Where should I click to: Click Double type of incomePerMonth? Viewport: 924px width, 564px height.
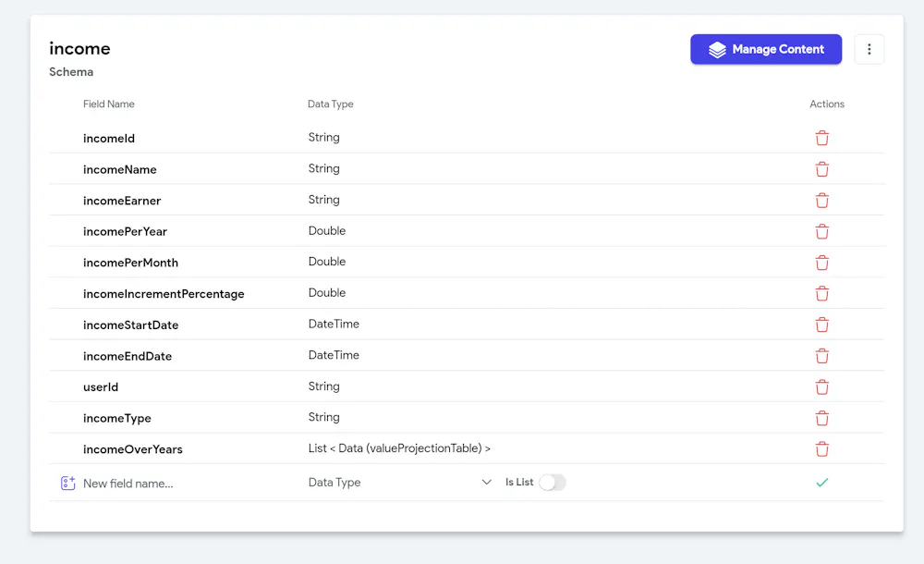(x=327, y=262)
